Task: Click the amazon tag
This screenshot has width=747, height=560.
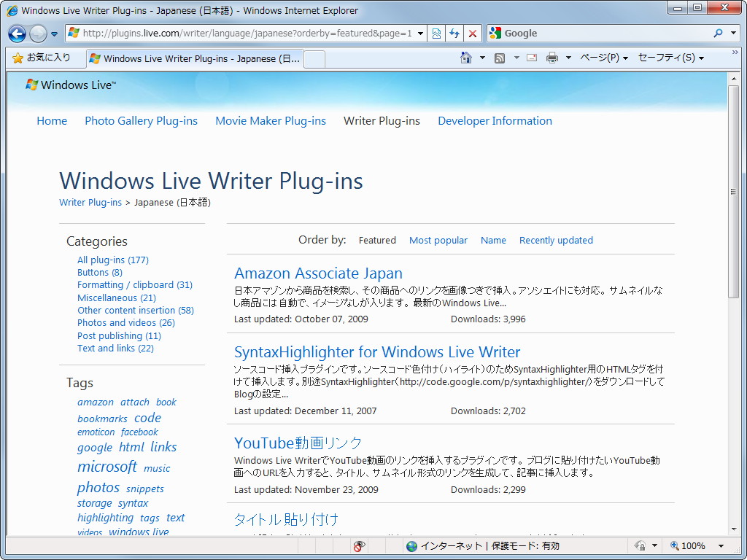Action: click(x=96, y=402)
